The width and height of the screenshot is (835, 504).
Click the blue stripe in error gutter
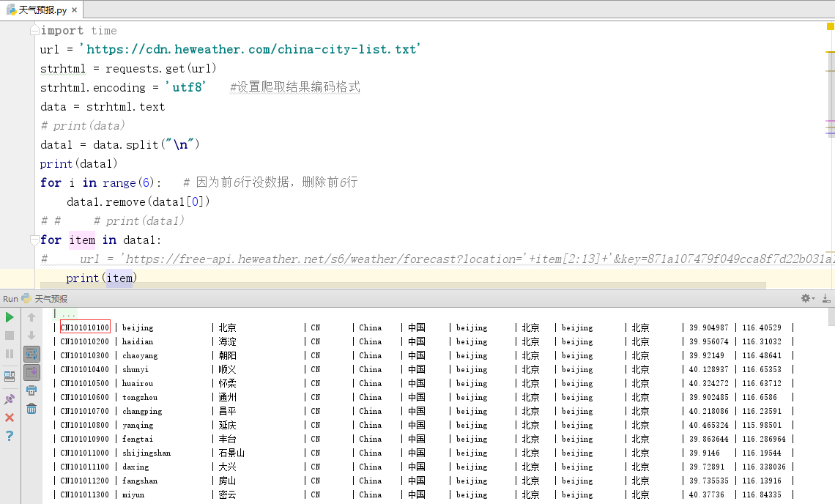coord(830,133)
